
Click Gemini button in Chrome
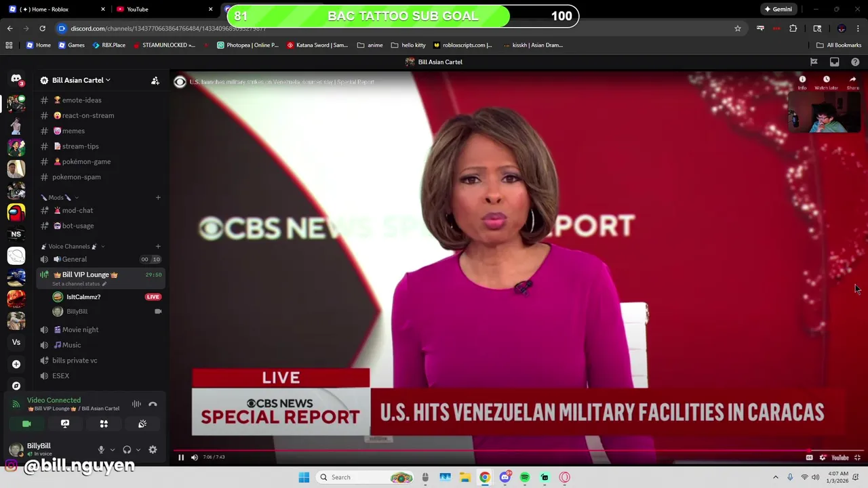[778, 9]
